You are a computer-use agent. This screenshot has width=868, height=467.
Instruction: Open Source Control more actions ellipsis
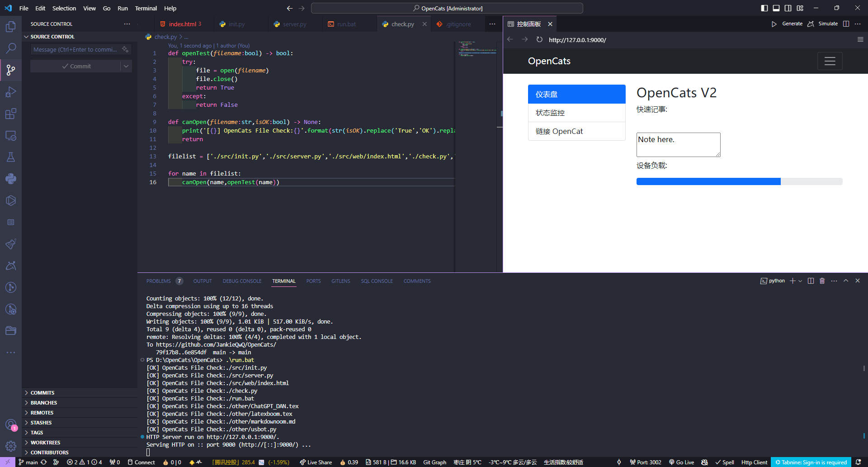click(127, 24)
